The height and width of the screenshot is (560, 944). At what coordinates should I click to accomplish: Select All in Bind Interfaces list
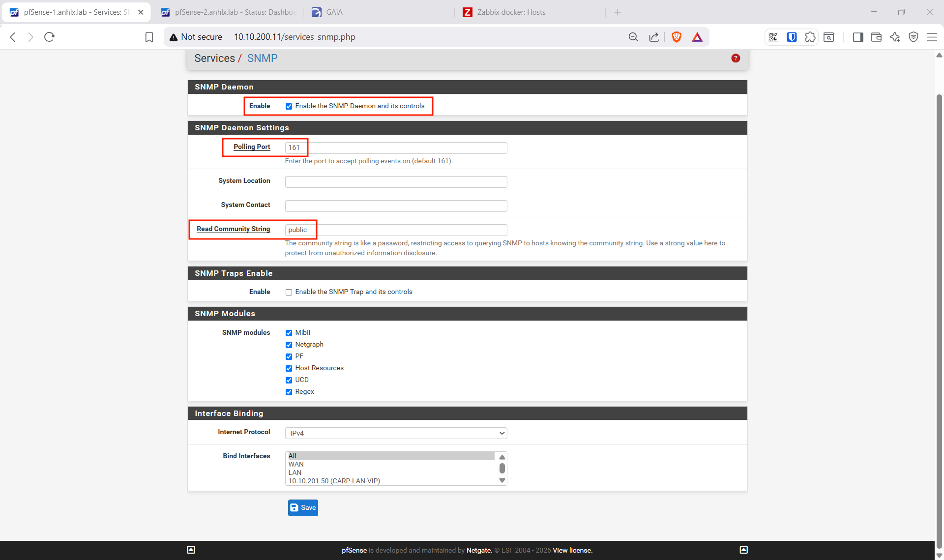point(391,456)
